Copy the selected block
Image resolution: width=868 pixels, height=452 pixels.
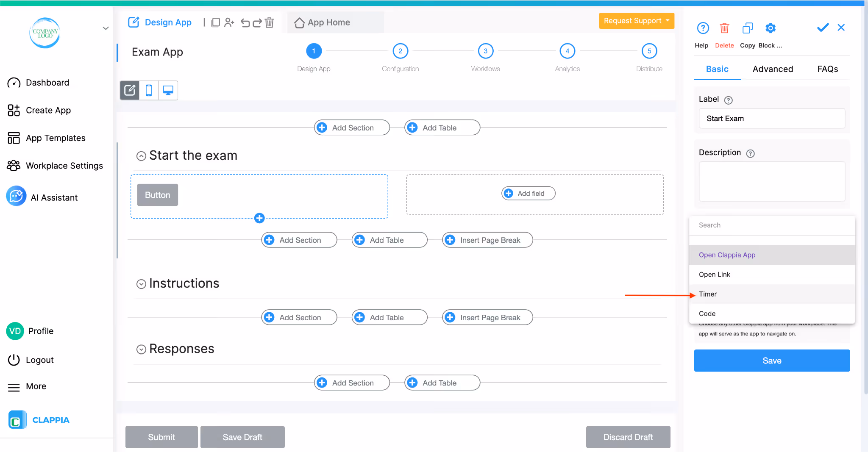[x=748, y=28]
